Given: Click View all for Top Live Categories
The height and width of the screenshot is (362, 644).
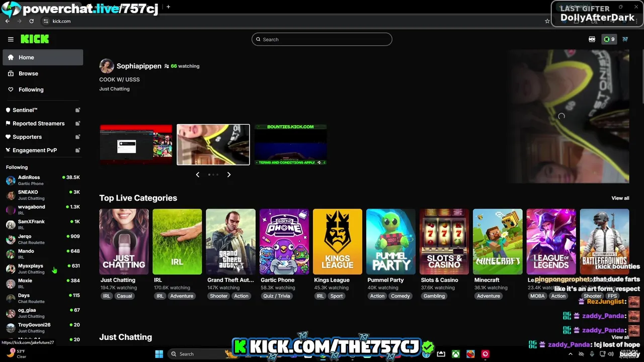Looking at the screenshot, I should (x=620, y=198).
